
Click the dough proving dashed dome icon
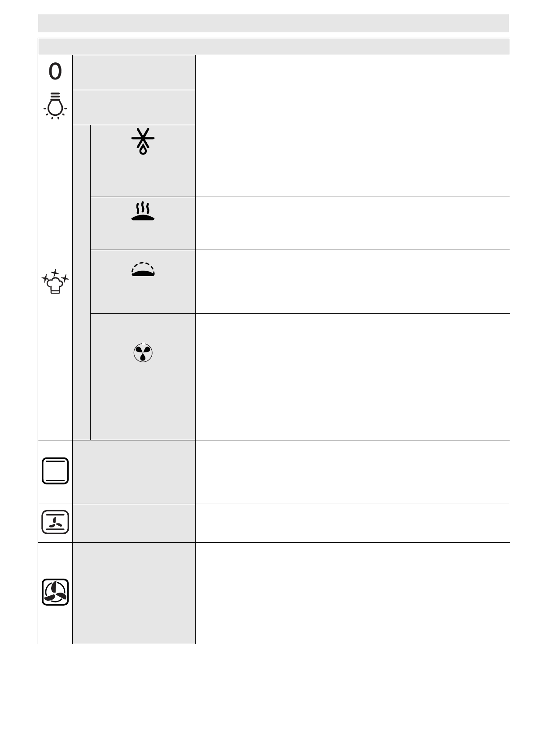pyautogui.click(x=143, y=268)
